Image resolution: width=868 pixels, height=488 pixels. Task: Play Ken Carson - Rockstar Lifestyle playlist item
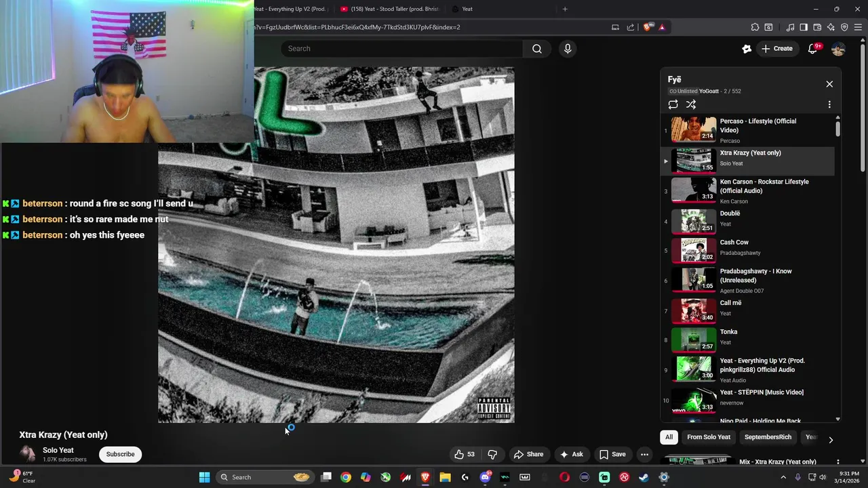tap(749, 191)
